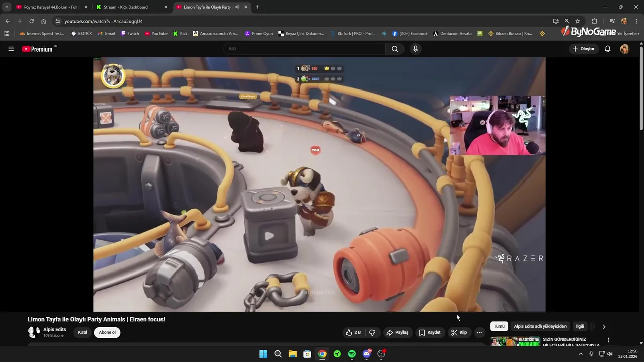Screen dimensions: 644x362
Task: Mute the tab via its speaker icon
Action: tap(237, 7)
